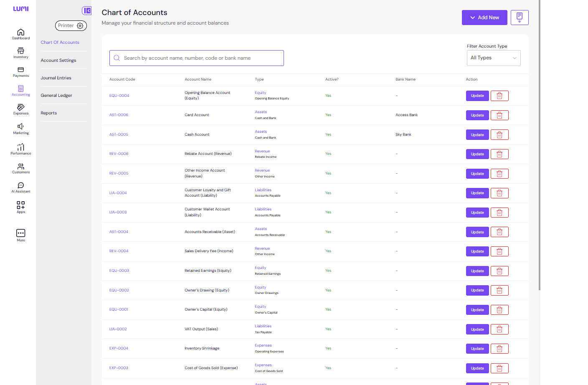This screenshot has width=588, height=385.
Task: Open account code REV-0004 link
Action: (x=119, y=251)
